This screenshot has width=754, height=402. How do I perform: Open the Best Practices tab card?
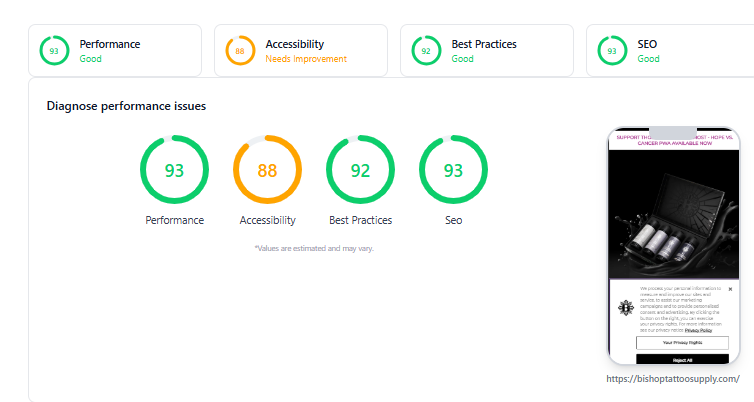[x=487, y=50]
